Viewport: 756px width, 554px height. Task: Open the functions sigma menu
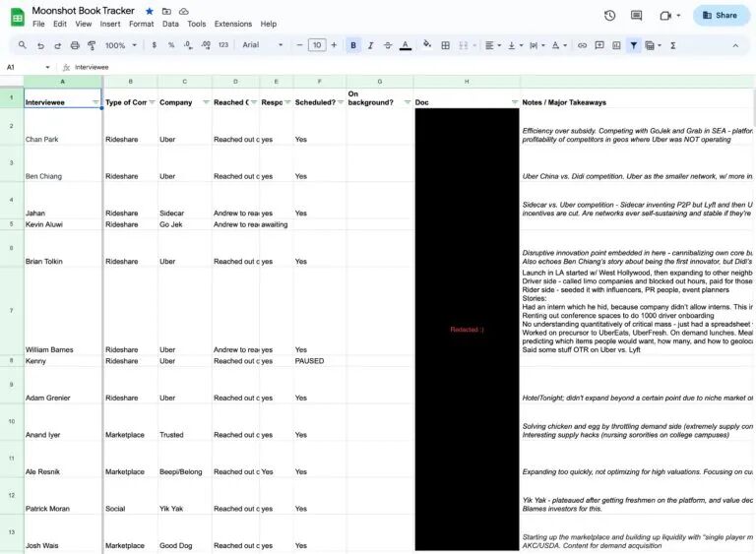click(672, 45)
